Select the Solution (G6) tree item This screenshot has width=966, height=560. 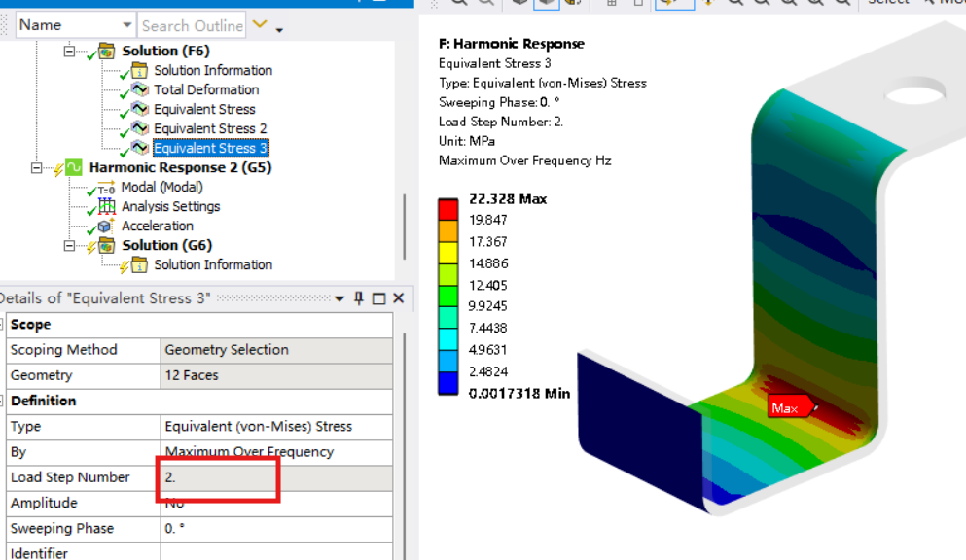tap(166, 246)
